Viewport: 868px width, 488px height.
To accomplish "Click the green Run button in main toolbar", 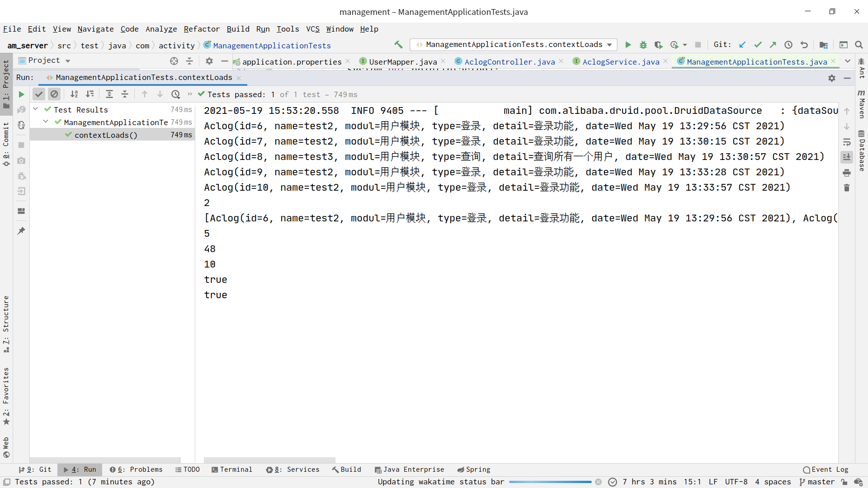I will pyautogui.click(x=628, y=45).
